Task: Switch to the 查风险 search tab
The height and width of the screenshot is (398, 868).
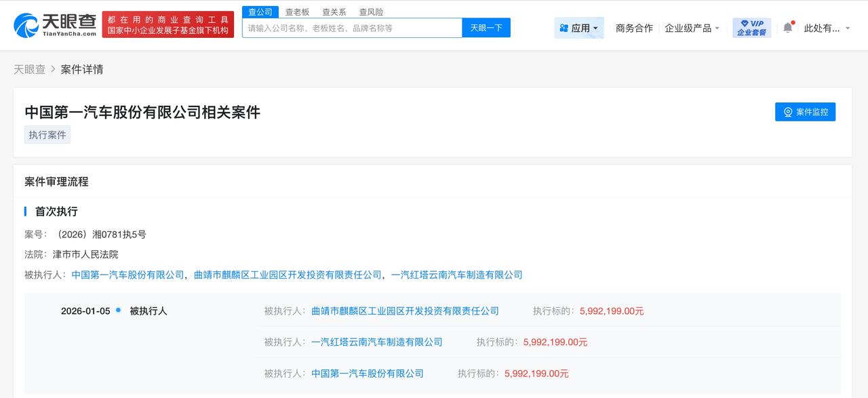Action: click(372, 12)
